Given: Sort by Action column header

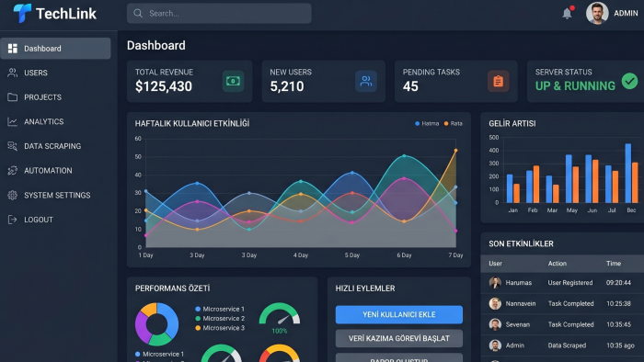Looking at the screenshot, I should pos(557,264).
